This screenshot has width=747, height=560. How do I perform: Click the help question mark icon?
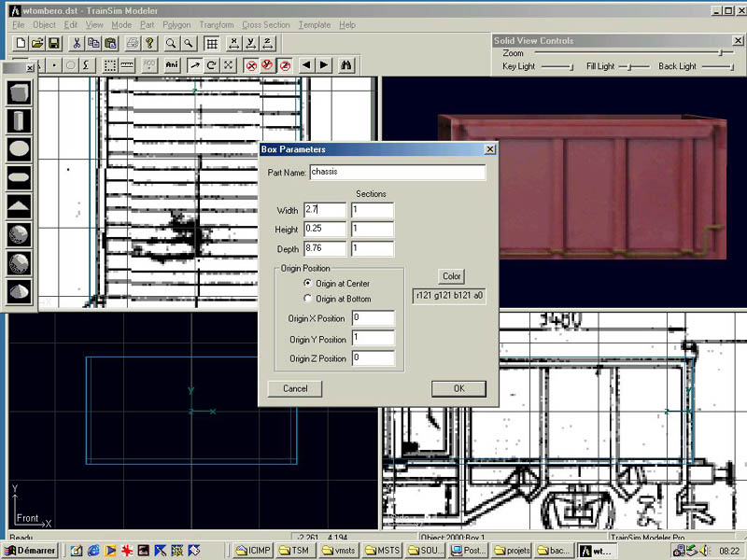(148, 43)
